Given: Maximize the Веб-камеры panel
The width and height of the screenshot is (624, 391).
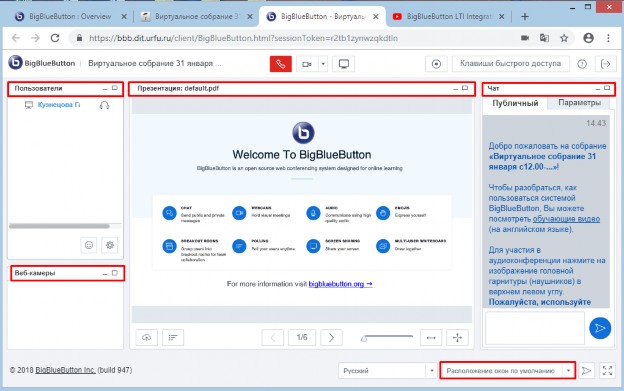Looking at the screenshot, I should (x=115, y=273).
